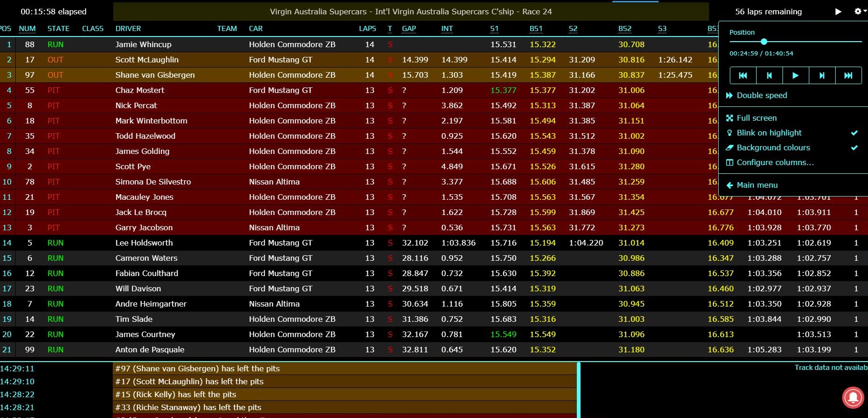Click the S3 column header
Viewport: 868px width, 418px height.
point(662,29)
